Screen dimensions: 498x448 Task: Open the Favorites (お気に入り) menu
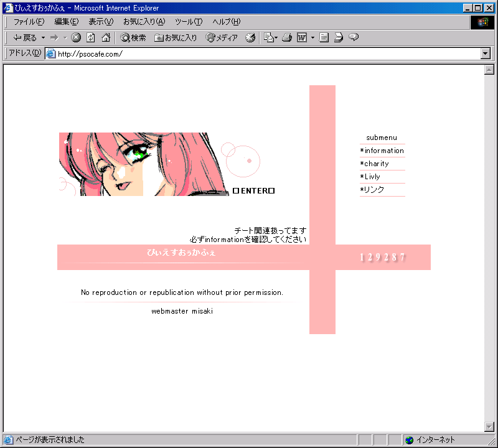coord(144,22)
